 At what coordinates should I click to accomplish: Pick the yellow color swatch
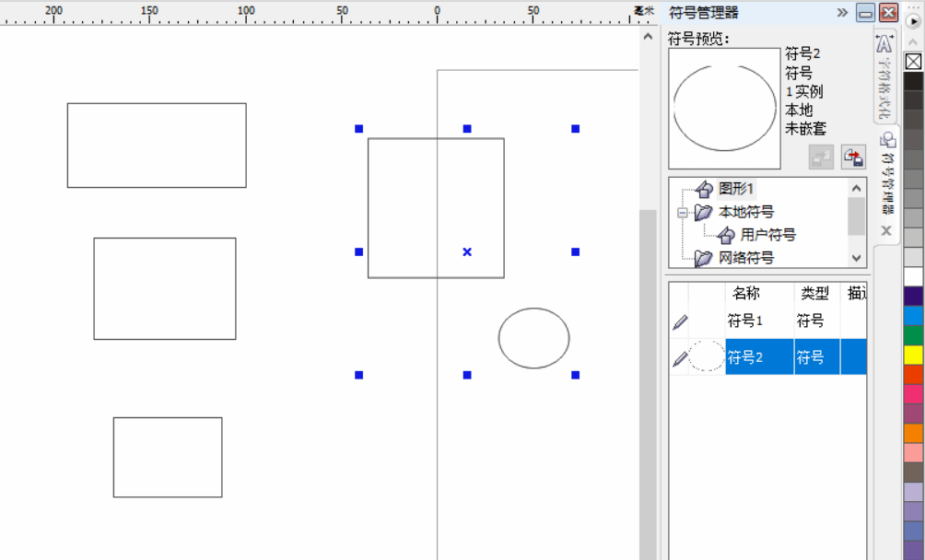913,355
